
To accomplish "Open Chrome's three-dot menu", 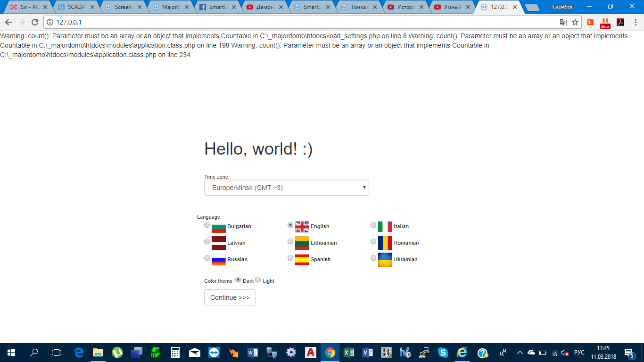I will tap(635, 22).
